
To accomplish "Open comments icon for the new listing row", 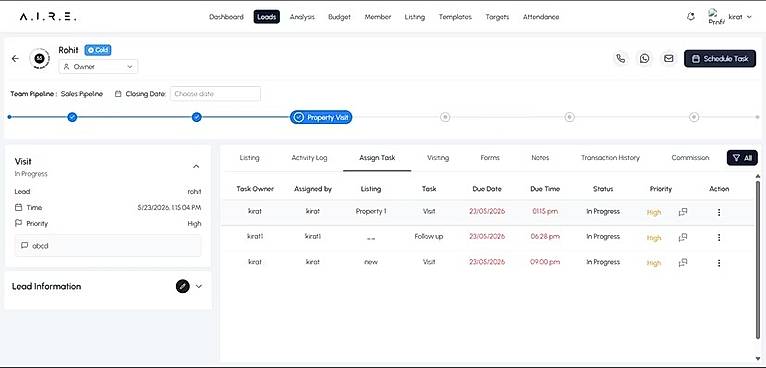I will pos(683,263).
